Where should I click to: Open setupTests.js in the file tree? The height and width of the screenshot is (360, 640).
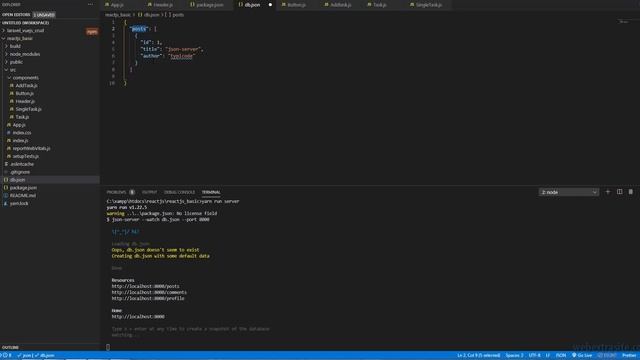click(25, 156)
